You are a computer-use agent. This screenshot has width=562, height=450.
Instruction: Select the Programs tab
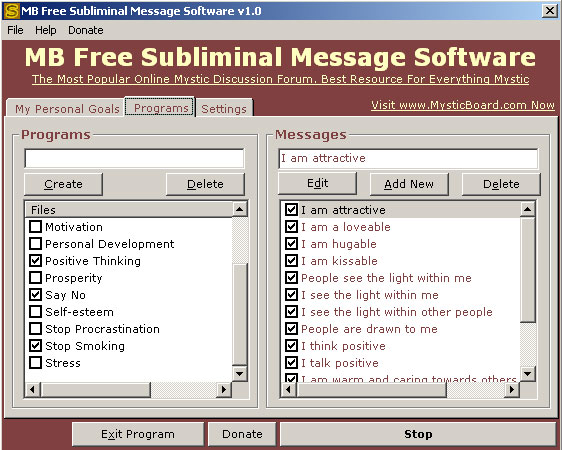tap(161, 107)
